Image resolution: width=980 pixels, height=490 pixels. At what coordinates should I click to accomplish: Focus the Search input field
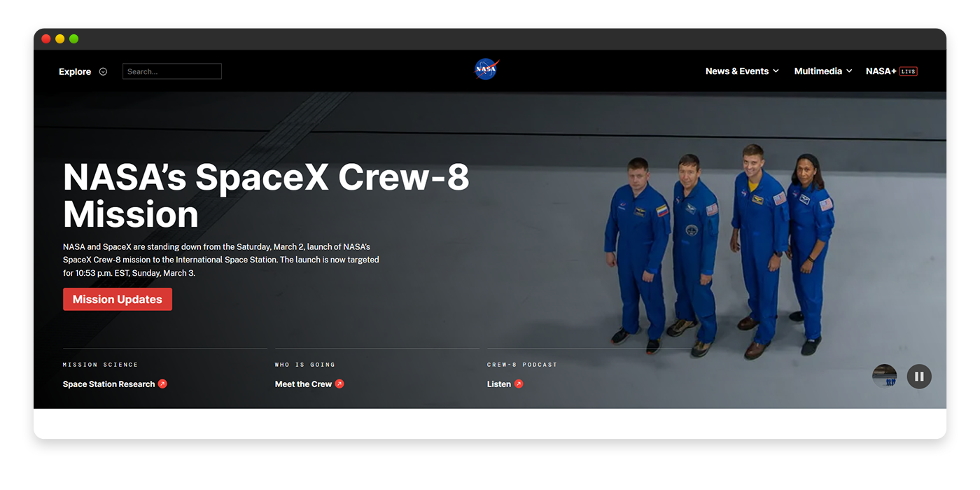click(172, 71)
